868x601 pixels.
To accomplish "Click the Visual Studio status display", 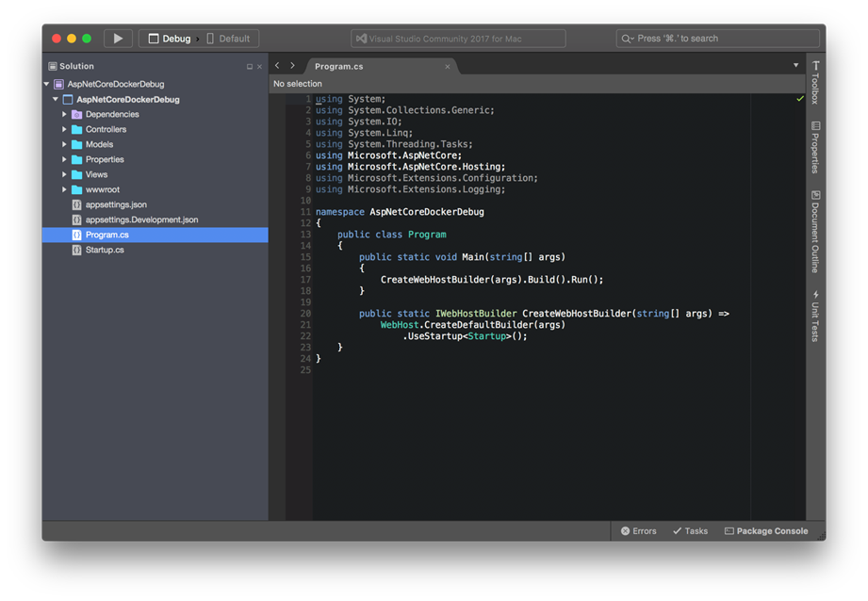I will [x=458, y=39].
